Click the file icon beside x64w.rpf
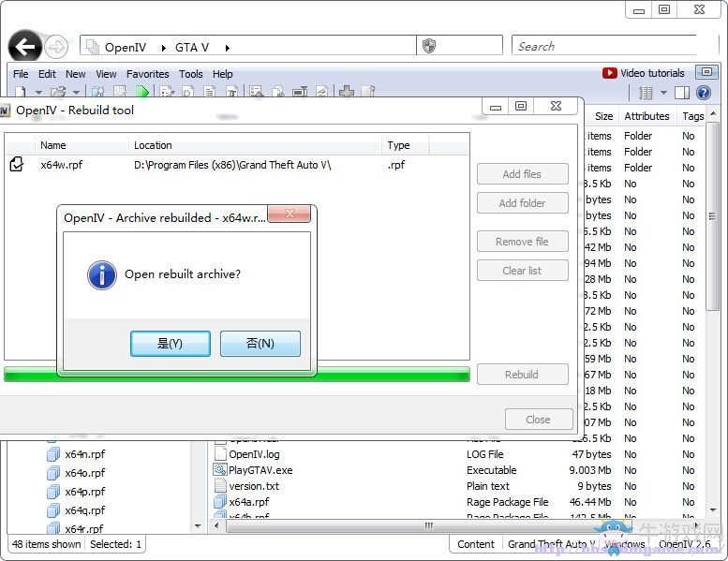Image resolution: width=728 pixels, height=561 pixels. point(17,164)
